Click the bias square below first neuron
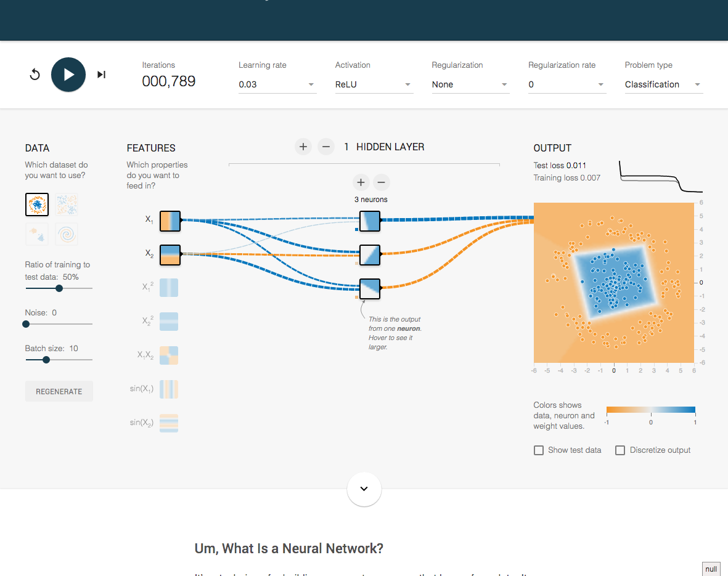Image resolution: width=728 pixels, height=576 pixels. (x=356, y=229)
